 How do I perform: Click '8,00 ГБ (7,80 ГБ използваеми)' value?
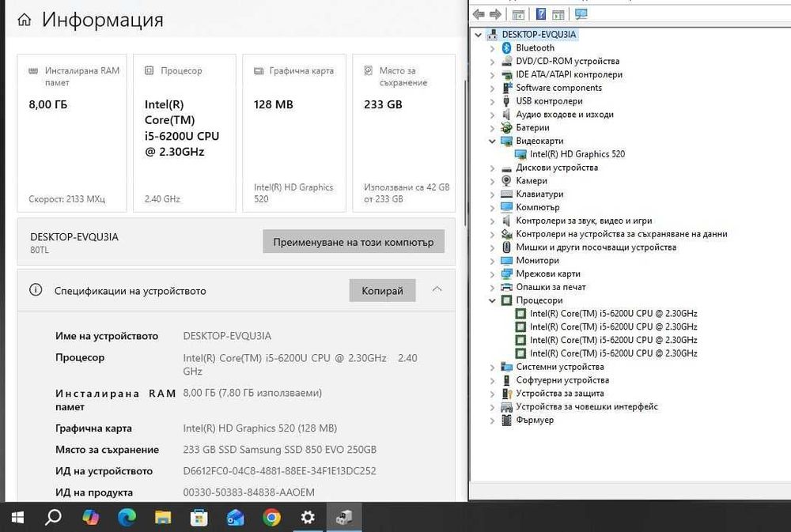[x=252, y=393]
